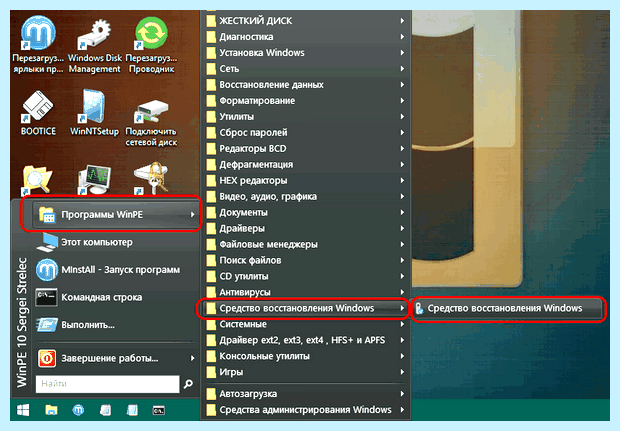The image size is (620, 431).
Task: Expand the arrow beside Автозагрузка
Action: [402, 394]
